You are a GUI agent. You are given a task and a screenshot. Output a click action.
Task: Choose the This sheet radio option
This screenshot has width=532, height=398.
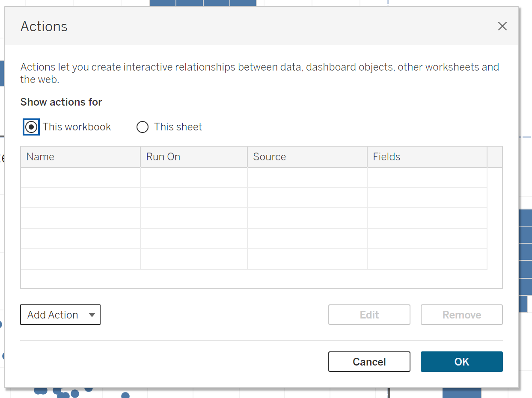tap(143, 127)
